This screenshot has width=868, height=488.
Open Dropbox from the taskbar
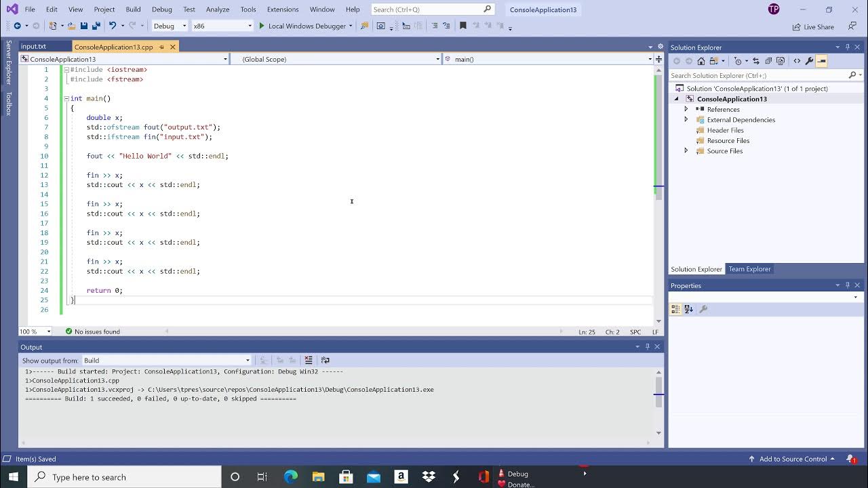429,477
